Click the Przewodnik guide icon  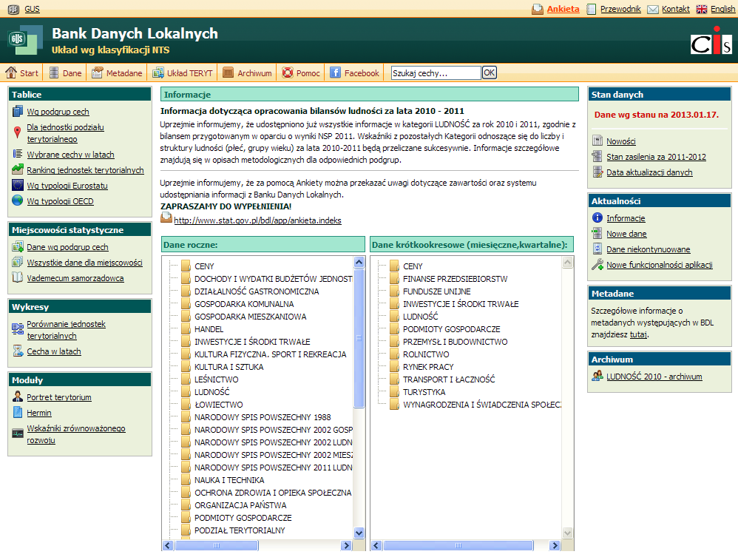pyautogui.click(x=592, y=9)
